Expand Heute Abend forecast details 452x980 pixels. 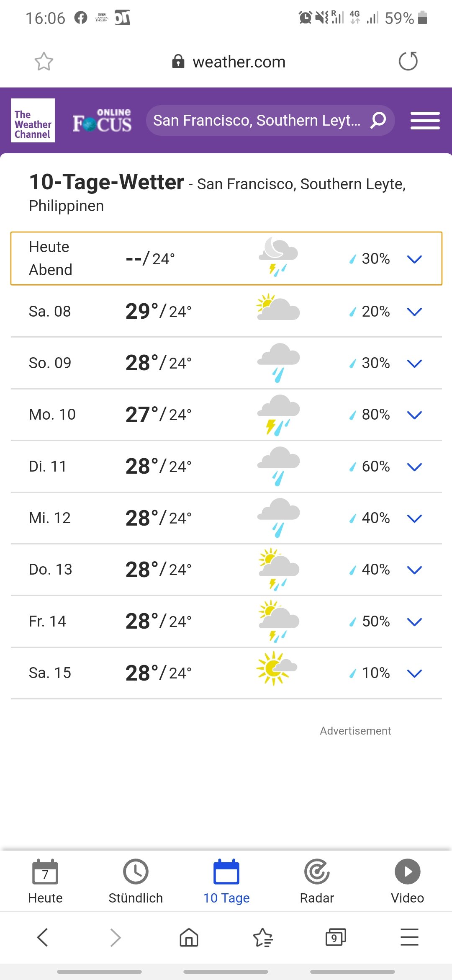click(414, 259)
